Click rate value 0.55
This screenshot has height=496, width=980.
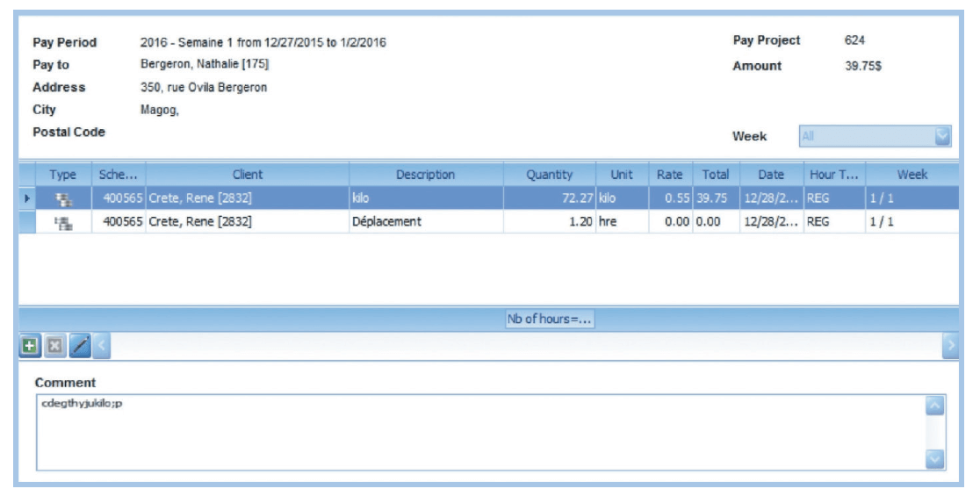677,198
